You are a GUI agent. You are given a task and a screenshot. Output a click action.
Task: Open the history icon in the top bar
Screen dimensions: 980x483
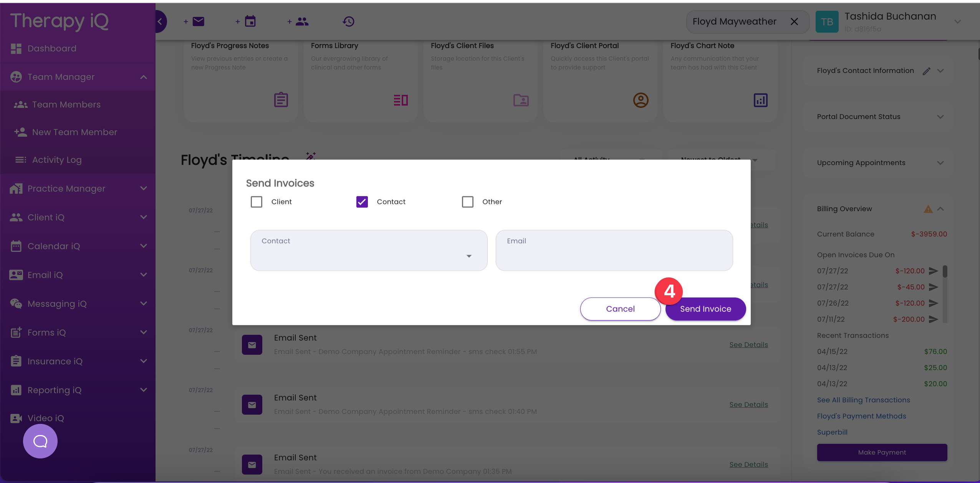point(347,21)
